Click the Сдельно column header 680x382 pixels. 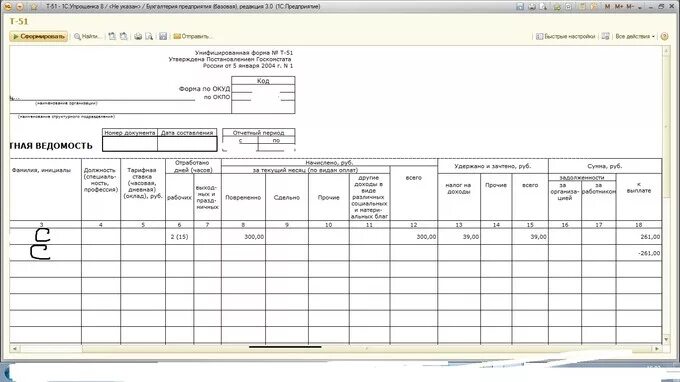287,197
